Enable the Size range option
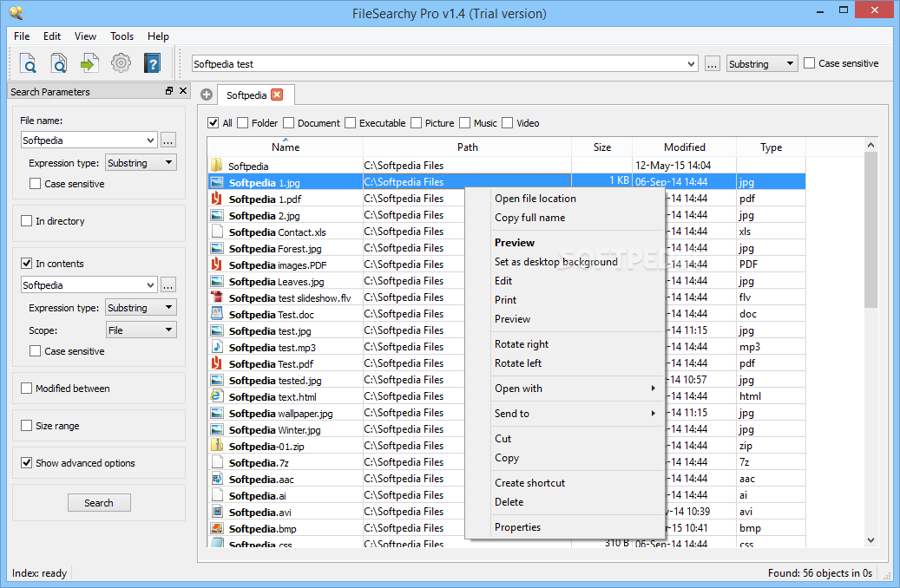This screenshot has width=900, height=588. [26, 426]
